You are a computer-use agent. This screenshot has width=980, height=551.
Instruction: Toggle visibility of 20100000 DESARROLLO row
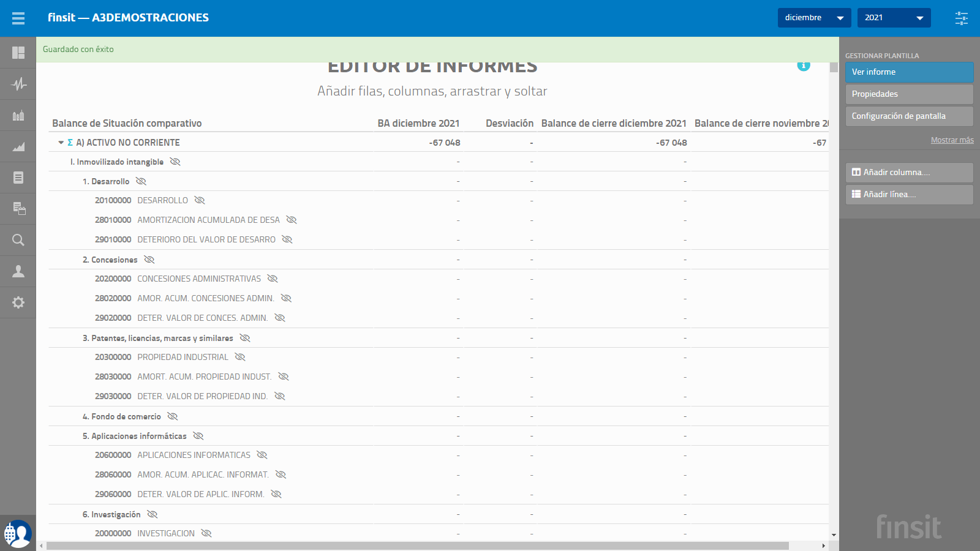point(200,200)
